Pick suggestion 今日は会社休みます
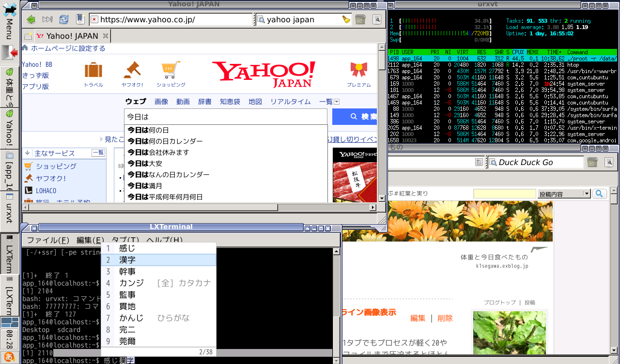Viewport: 620px width, 364px height. coord(226,152)
